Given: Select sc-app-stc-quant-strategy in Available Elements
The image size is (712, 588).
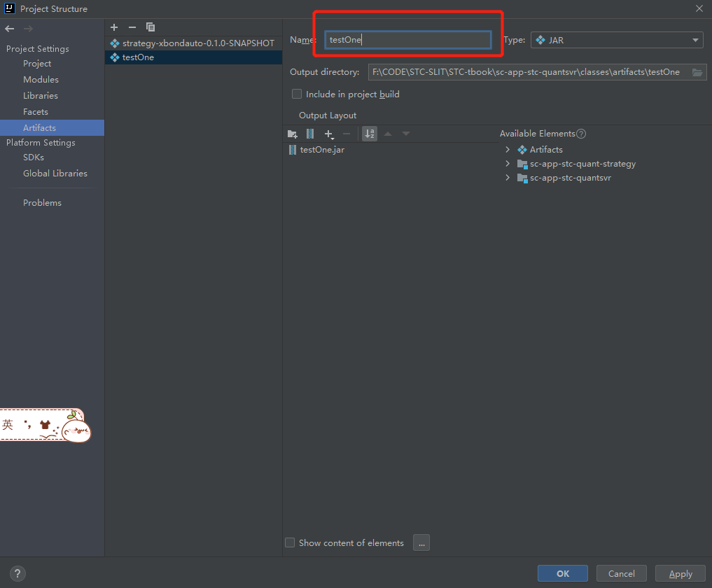Looking at the screenshot, I should 582,164.
